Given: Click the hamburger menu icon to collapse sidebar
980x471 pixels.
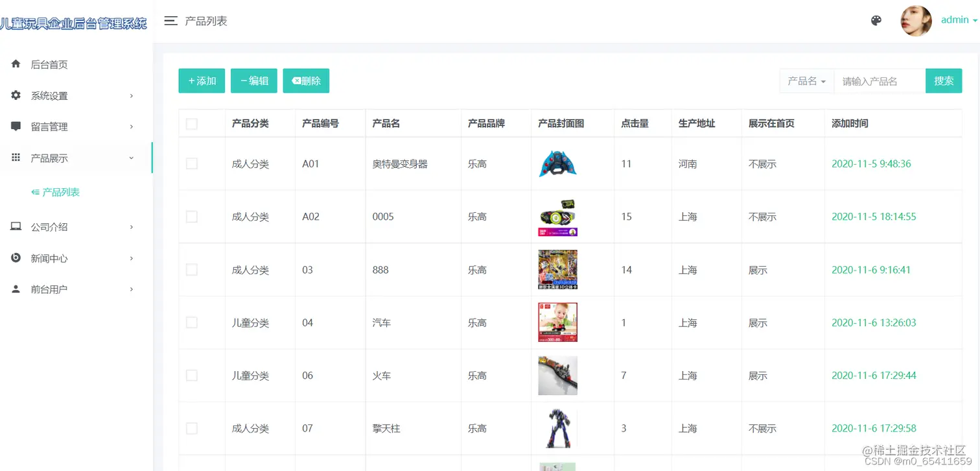Looking at the screenshot, I should pos(170,20).
